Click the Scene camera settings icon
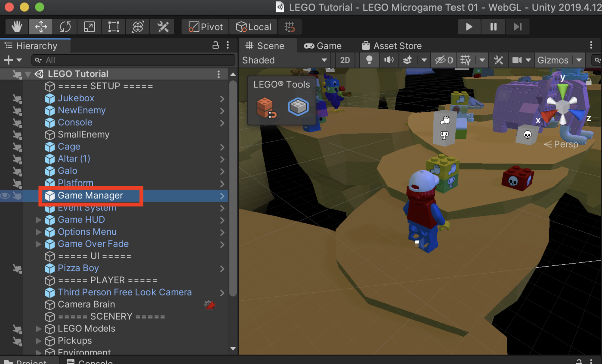This screenshot has width=602, height=364. pyautogui.click(x=517, y=60)
